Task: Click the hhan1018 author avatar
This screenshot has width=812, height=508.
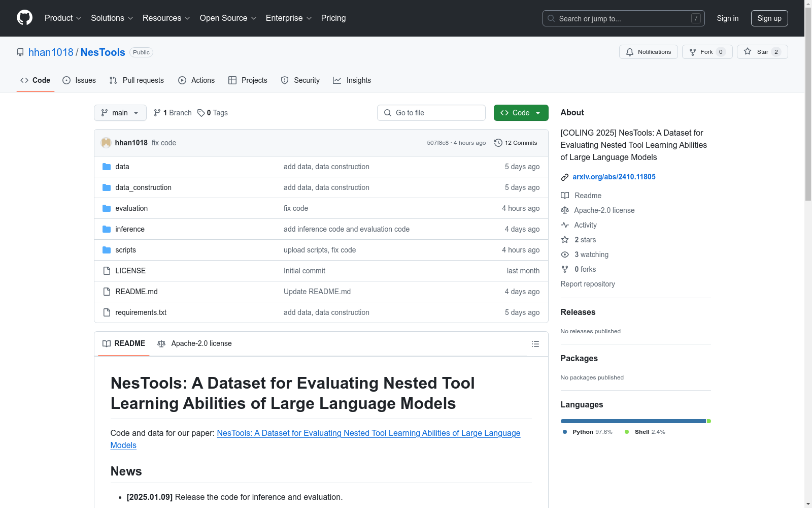Action: coord(106,143)
